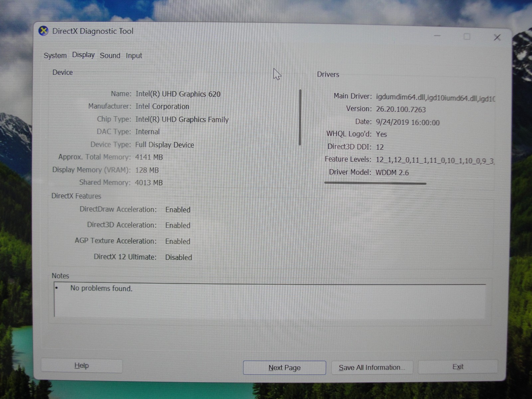Click the Direct3D DDI value 12

click(380, 147)
